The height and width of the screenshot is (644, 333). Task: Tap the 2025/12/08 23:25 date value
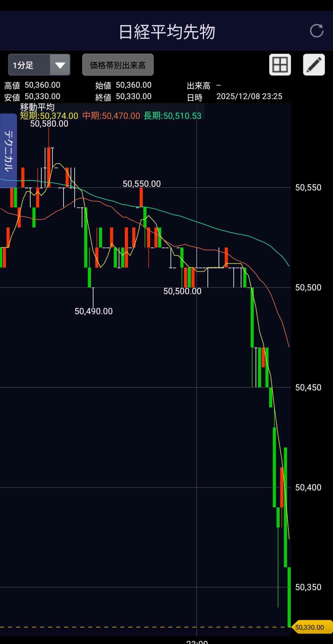click(x=249, y=97)
